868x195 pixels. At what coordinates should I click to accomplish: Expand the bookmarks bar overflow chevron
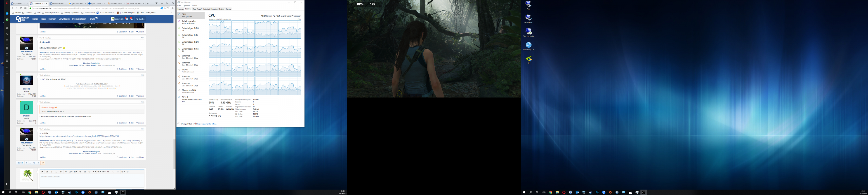[172, 13]
